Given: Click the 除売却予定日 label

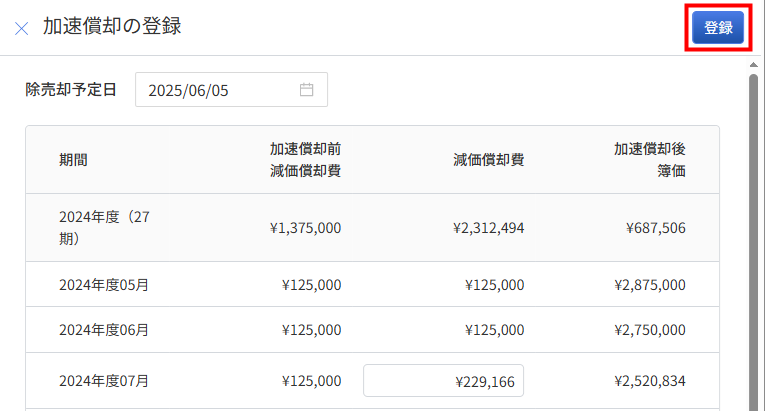Looking at the screenshot, I should 71,89.
